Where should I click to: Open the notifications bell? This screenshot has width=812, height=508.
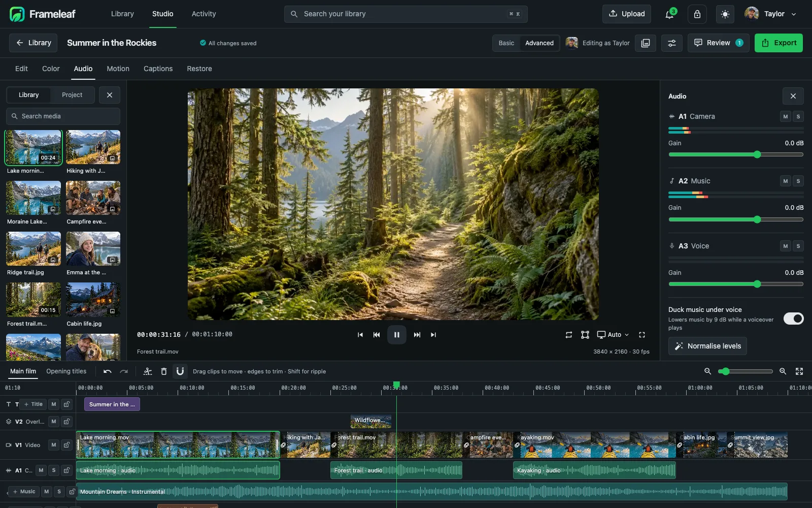(669, 14)
